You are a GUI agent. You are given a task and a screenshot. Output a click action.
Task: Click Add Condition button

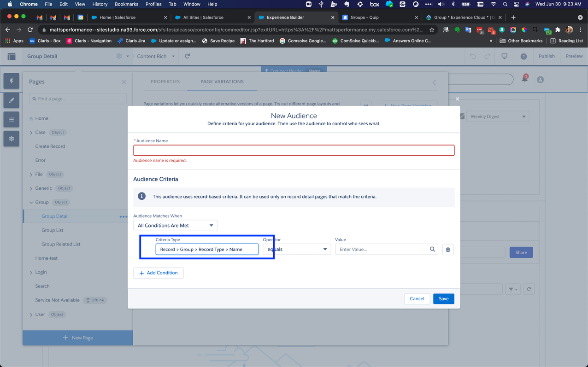pyautogui.click(x=159, y=273)
